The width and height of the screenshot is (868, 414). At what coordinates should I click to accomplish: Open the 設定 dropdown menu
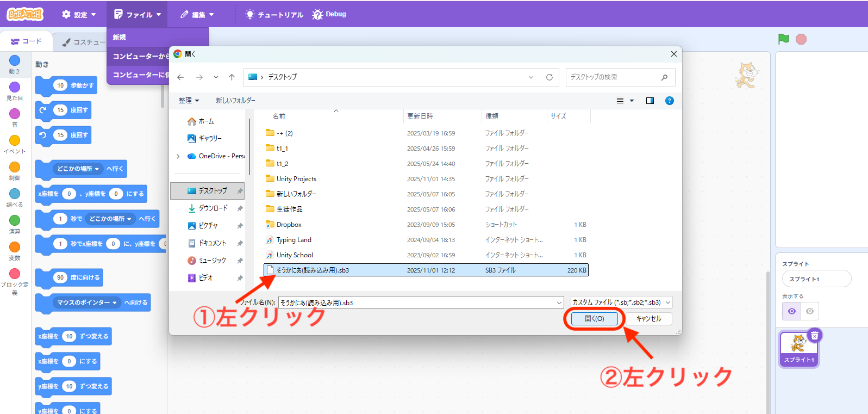tap(79, 15)
